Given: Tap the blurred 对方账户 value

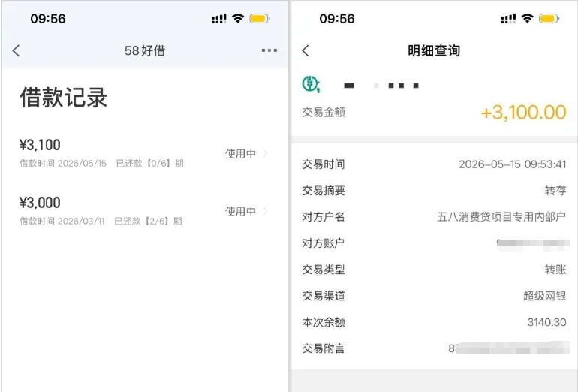Looking at the screenshot, I should tap(534, 244).
